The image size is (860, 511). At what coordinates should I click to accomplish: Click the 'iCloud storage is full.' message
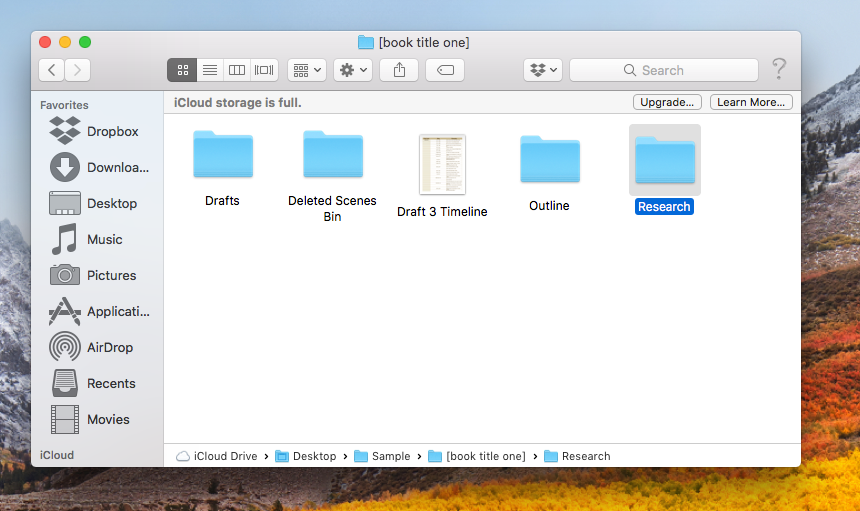pyautogui.click(x=237, y=103)
